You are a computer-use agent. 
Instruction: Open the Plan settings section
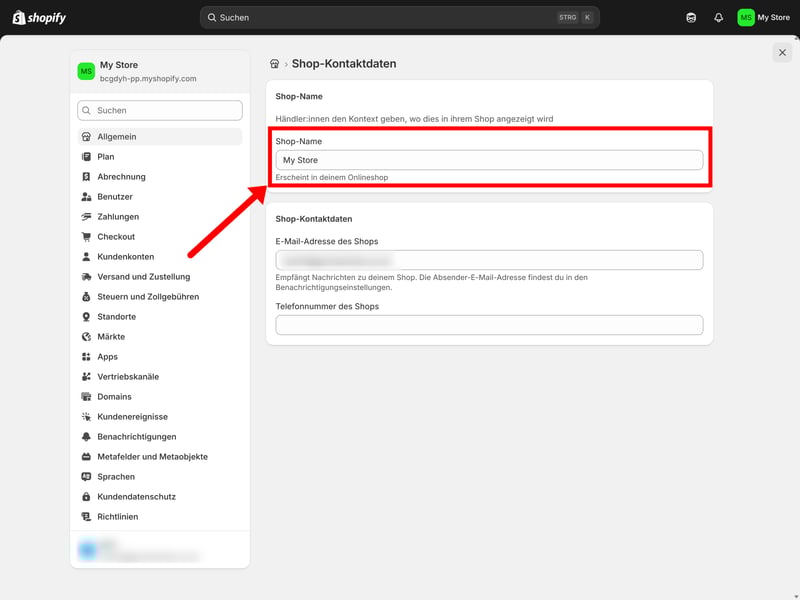(x=106, y=157)
